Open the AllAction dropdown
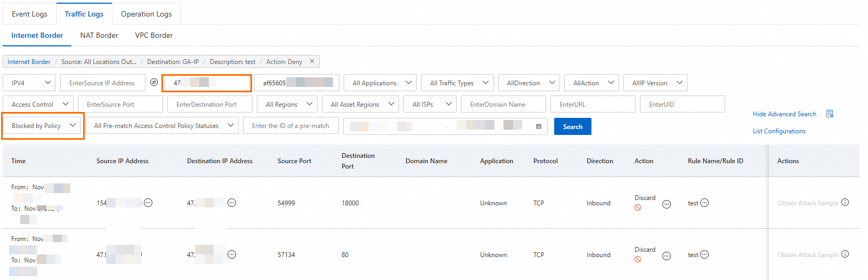Screen dimensions: 868x280 pyautogui.click(x=592, y=83)
